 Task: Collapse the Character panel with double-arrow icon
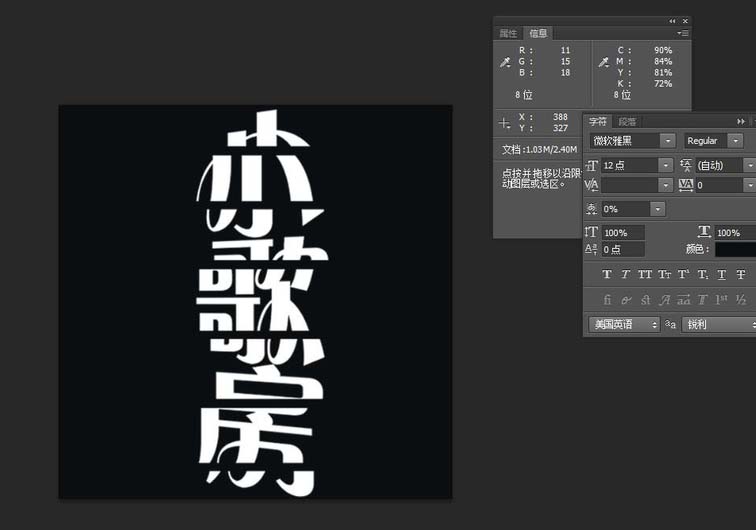(x=741, y=122)
